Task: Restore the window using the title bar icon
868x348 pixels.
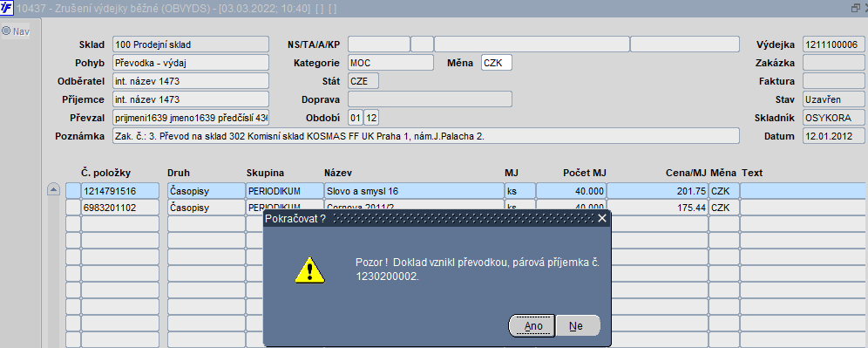Action: (855, 9)
